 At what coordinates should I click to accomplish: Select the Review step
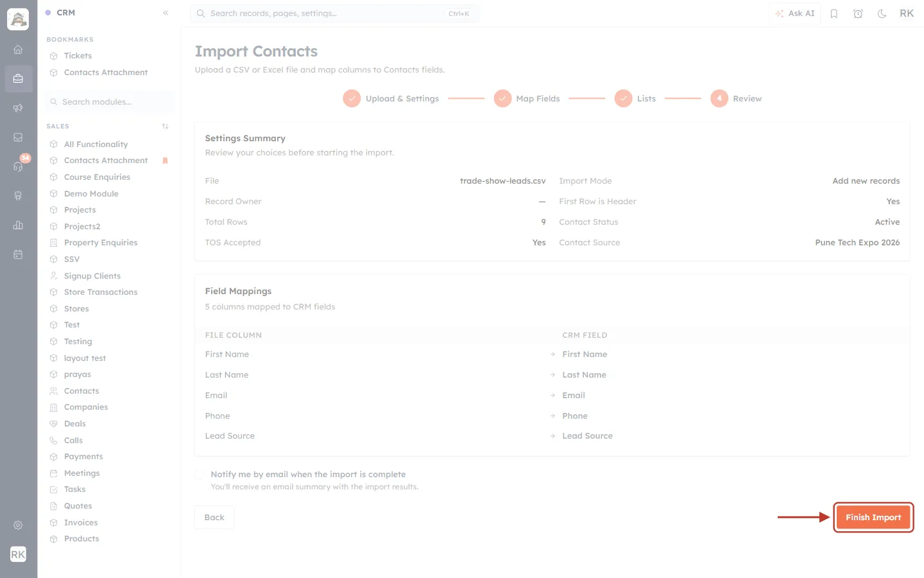point(736,98)
